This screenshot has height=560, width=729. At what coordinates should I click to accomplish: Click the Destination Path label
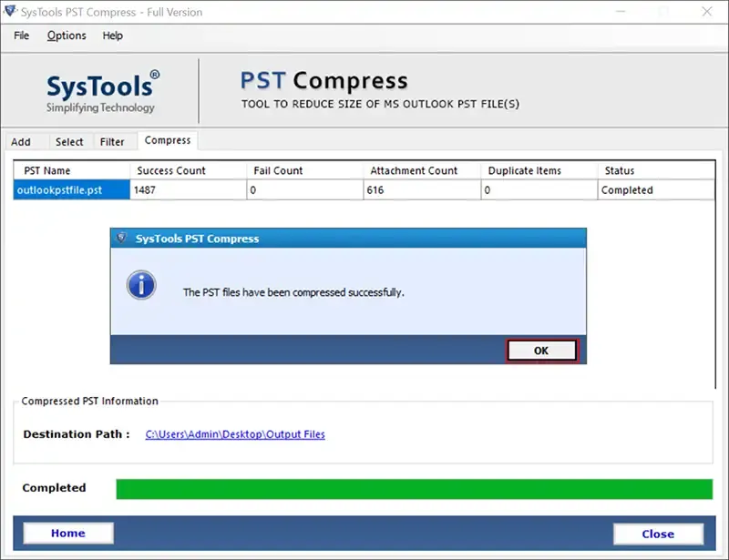(x=77, y=434)
